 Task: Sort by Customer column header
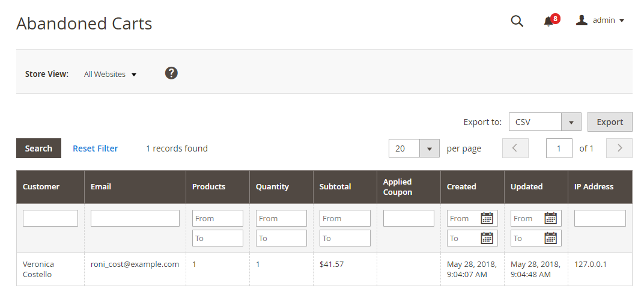tap(41, 187)
